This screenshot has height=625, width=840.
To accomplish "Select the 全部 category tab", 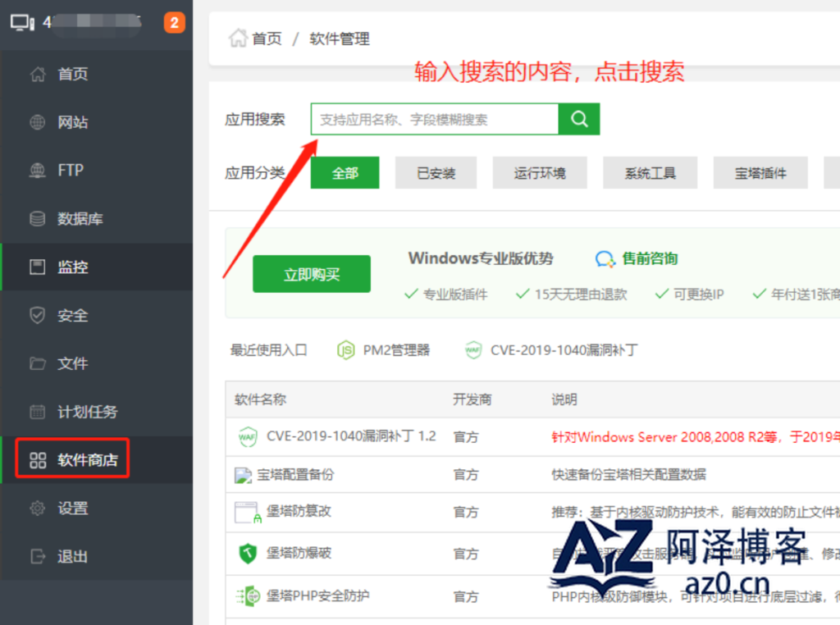I will tap(345, 172).
